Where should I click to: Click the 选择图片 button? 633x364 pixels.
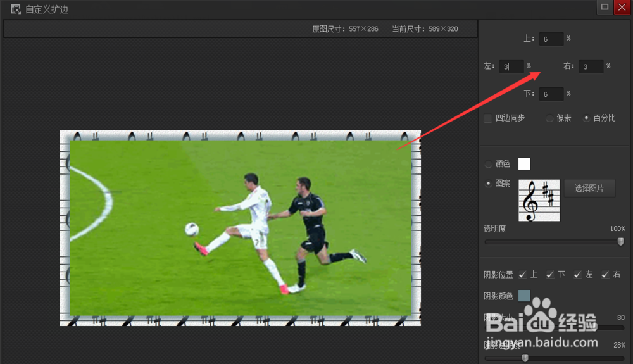point(589,188)
